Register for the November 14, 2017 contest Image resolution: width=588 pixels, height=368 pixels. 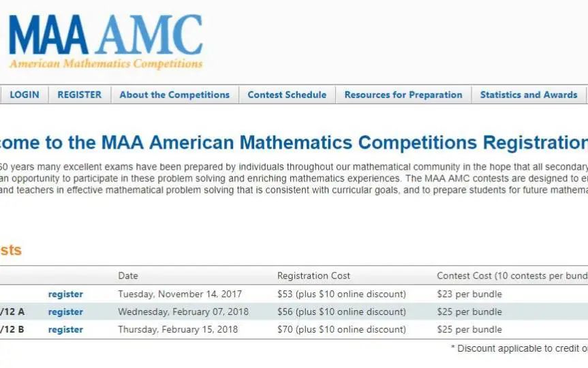65,294
